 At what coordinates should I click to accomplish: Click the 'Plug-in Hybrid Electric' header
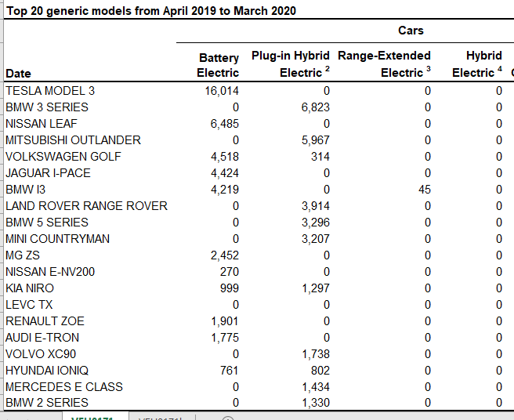[x=291, y=64]
